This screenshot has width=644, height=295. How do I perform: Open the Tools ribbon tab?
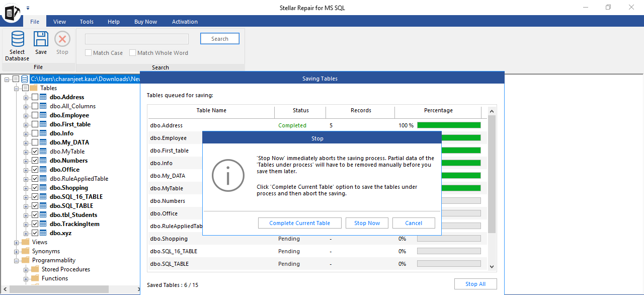87,22
